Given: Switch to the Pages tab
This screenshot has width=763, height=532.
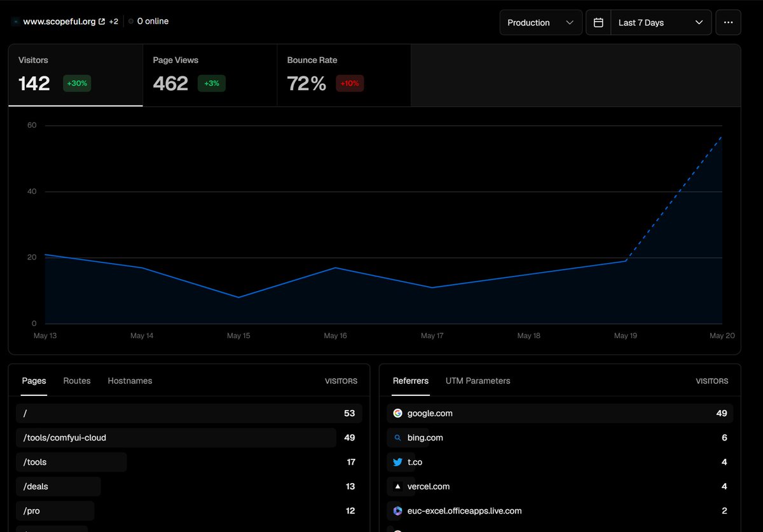Looking at the screenshot, I should (x=34, y=381).
